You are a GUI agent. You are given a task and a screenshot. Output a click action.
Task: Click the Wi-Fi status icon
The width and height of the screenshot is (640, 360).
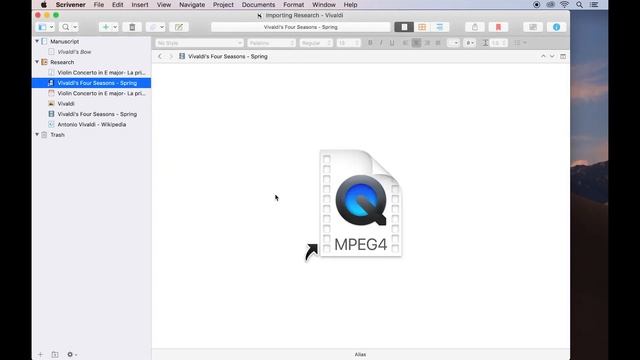point(564,5)
